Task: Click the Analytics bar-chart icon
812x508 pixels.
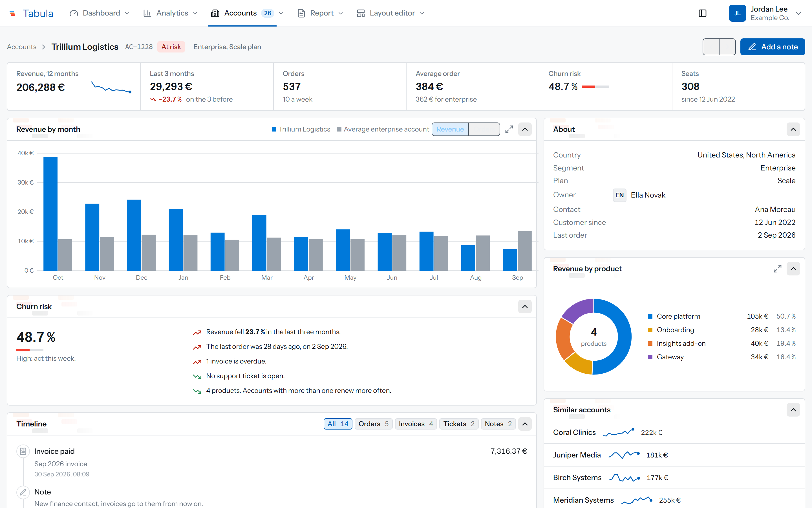Action: pos(147,13)
